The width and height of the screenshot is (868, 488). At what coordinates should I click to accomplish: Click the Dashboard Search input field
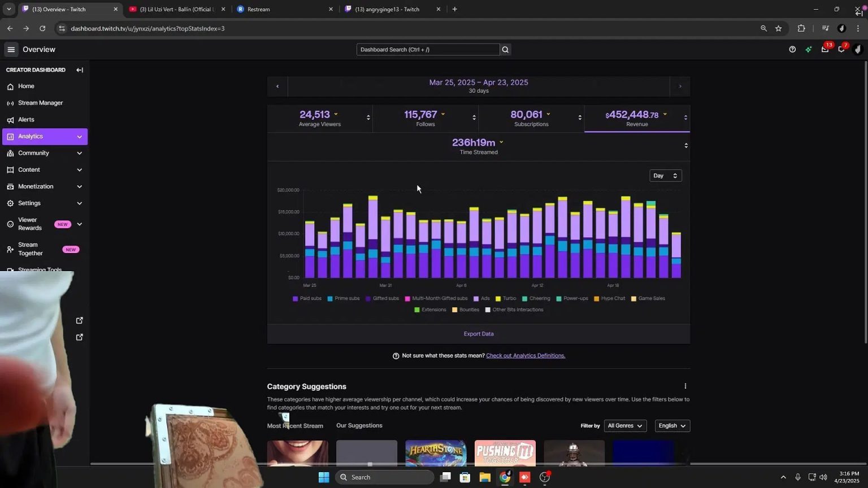click(x=428, y=49)
